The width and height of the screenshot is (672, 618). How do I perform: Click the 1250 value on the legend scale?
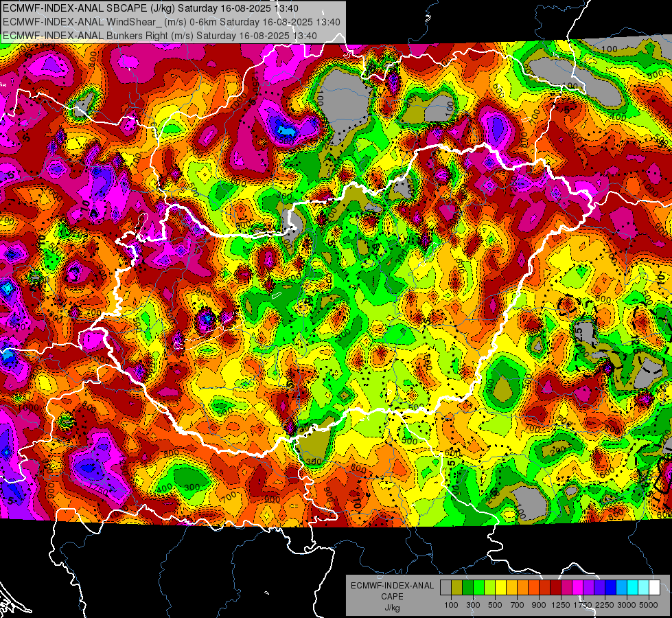[x=561, y=605]
